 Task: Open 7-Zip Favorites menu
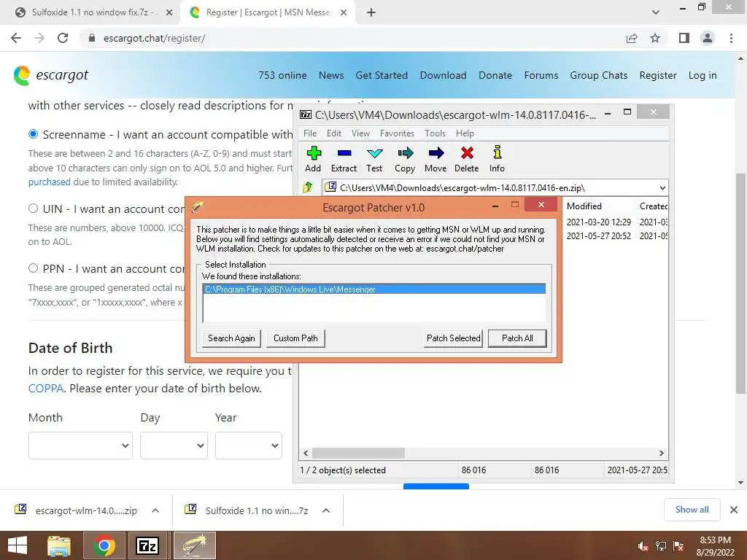(397, 133)
